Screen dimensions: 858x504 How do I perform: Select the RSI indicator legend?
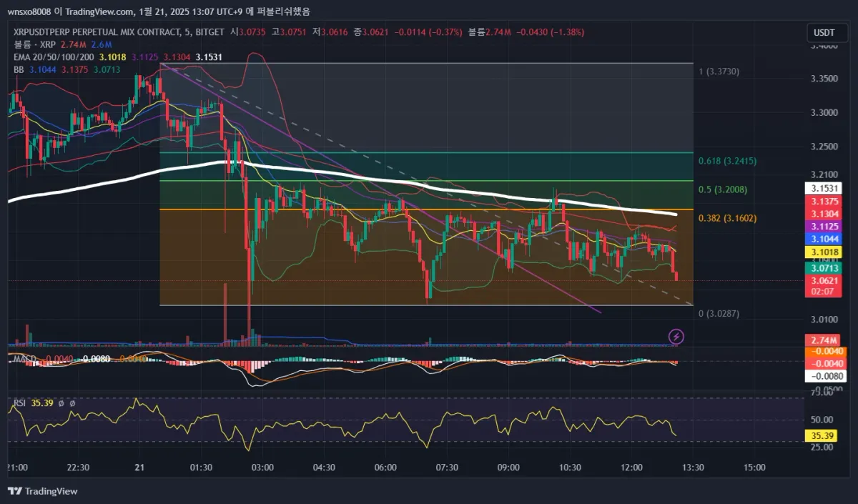click(x=19, y=403)
